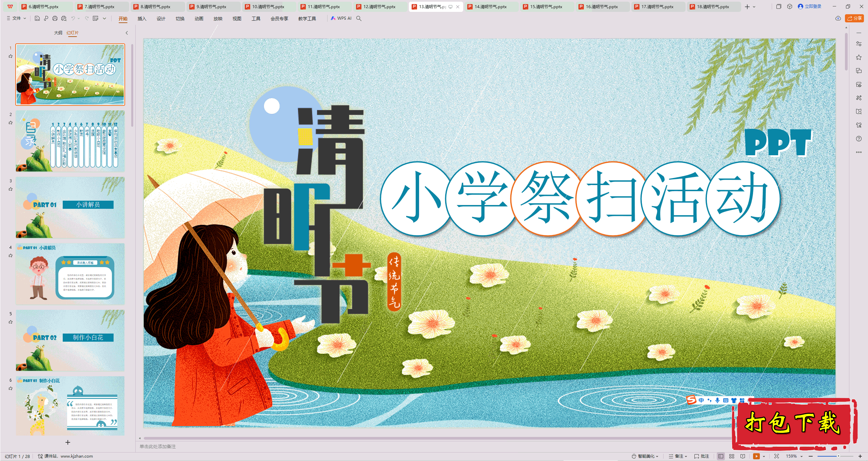Adjust the zoom slider handle
Screen dimensions: 868x461
pyautogui.click(x=838, y=456)
